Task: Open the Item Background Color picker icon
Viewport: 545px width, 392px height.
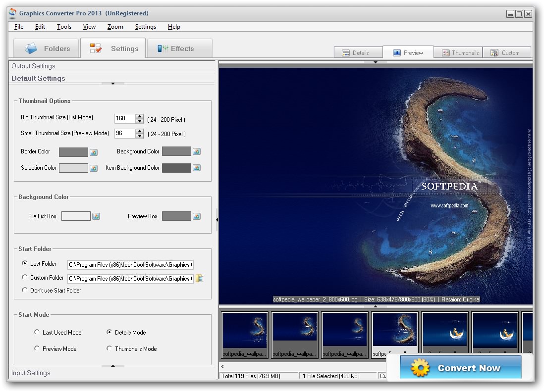Action: click(196, 168)
